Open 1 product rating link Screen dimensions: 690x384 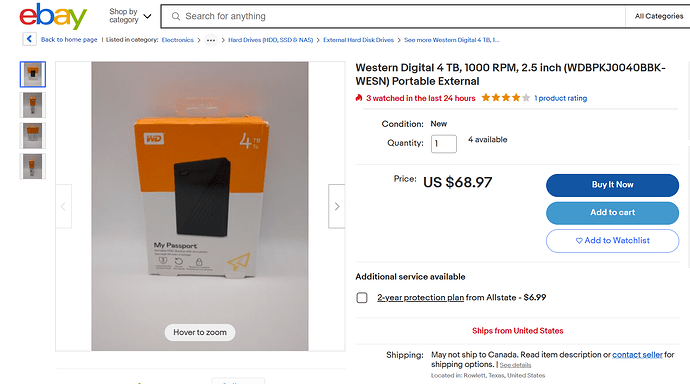click(561, 98)
